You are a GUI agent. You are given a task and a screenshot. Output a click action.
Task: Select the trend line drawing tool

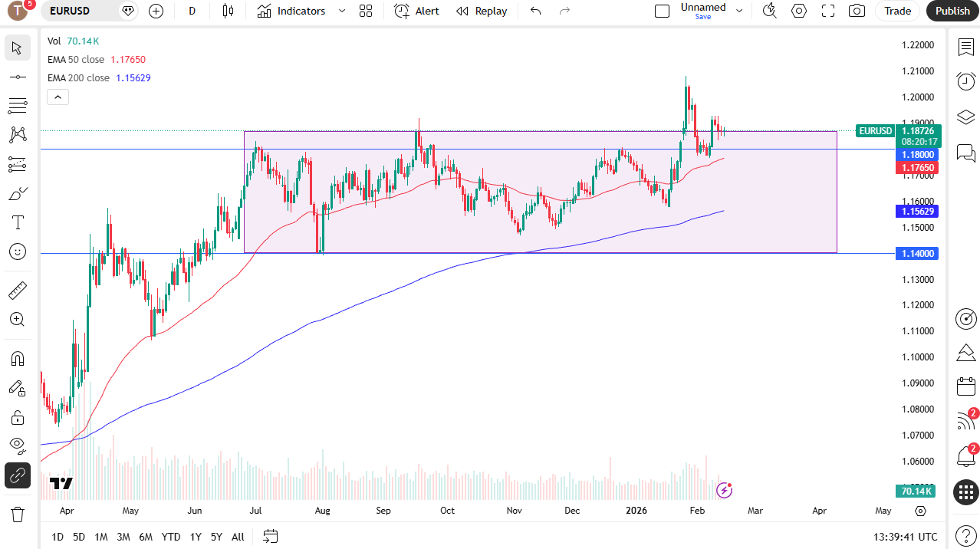point(18,77)
